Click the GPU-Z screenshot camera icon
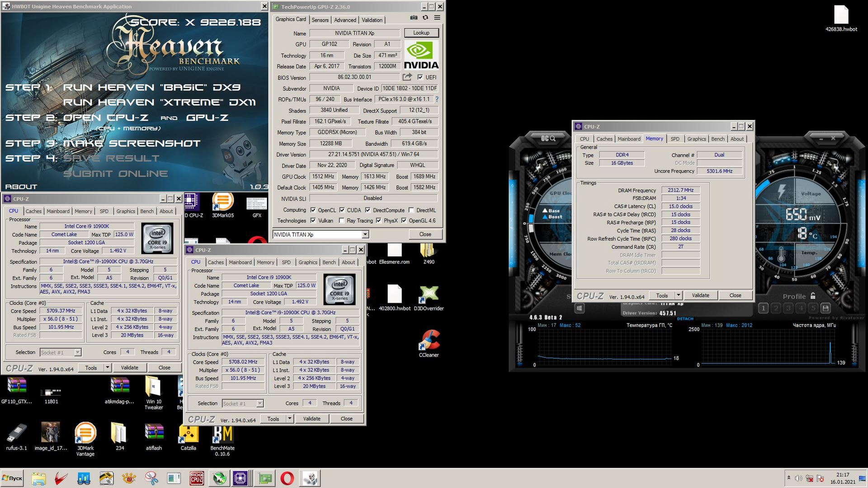This screenshot has width=868, height=488. (x=413, y=18)
